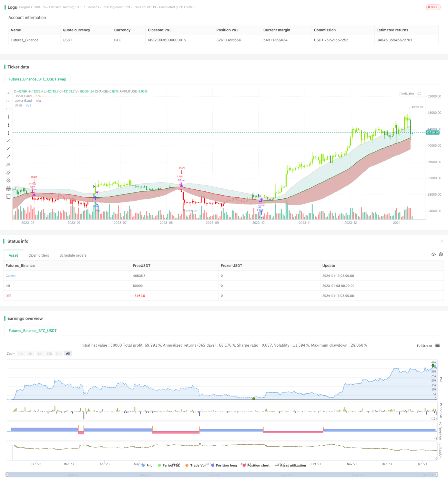Expand the Indicator panel fullscreen icon

[419, 93]
